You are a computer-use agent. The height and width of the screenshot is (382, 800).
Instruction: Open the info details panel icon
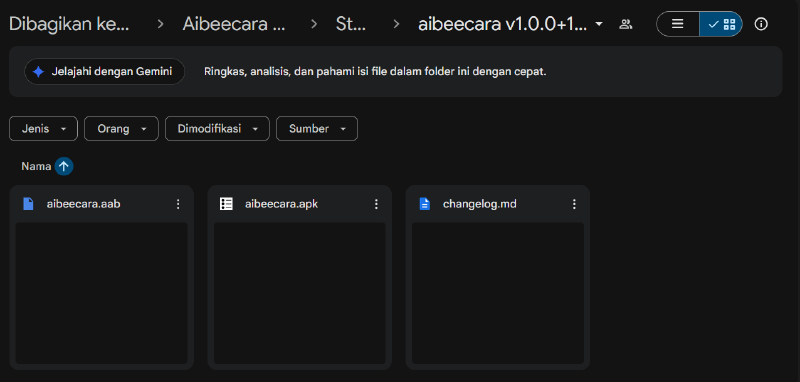761,24
